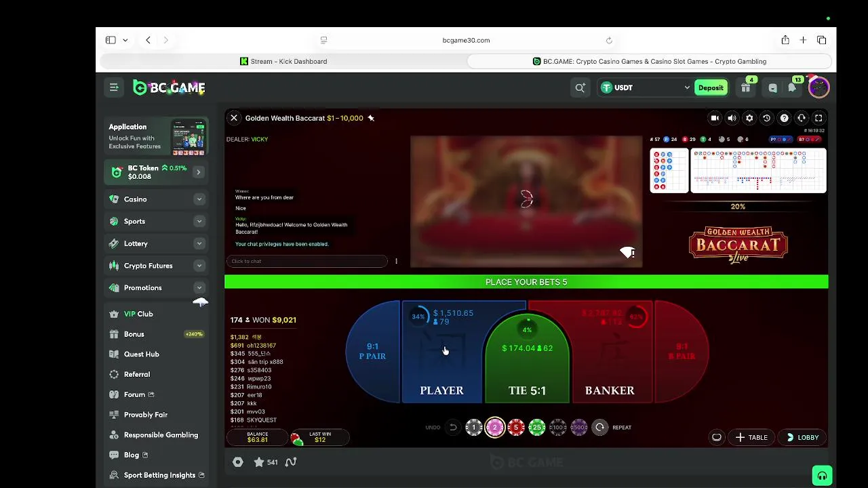868x488 pixels.
Task: Click the BC.GAME logo
Action: pyautogui.click(x=169, y=87)
